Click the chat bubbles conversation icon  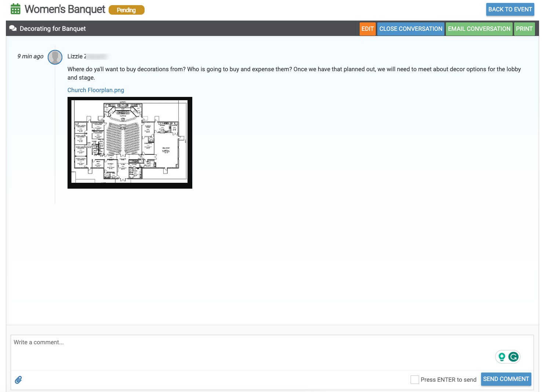click(x=13, y=29)
